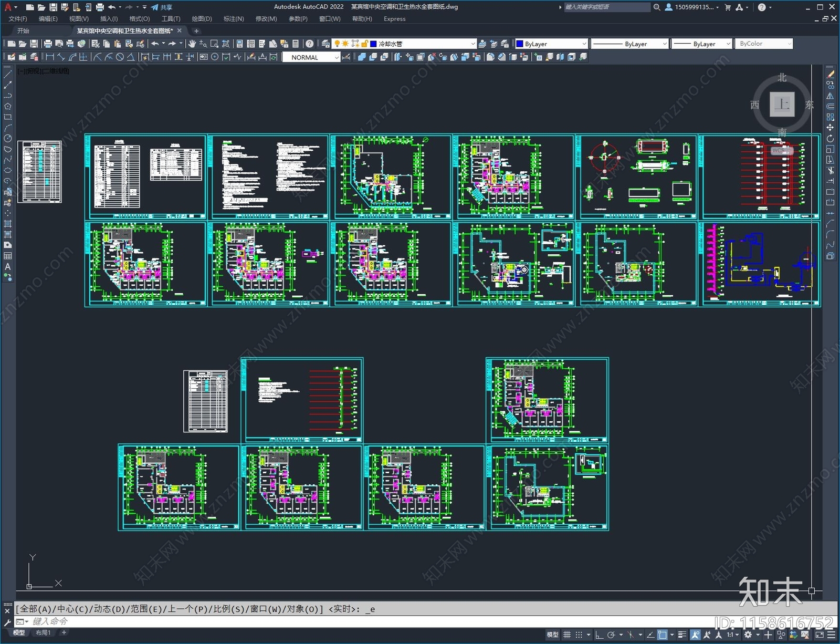Open the layer dropdown showing 冷却水管
The image size is (840, 644).
tap(423, 44)
